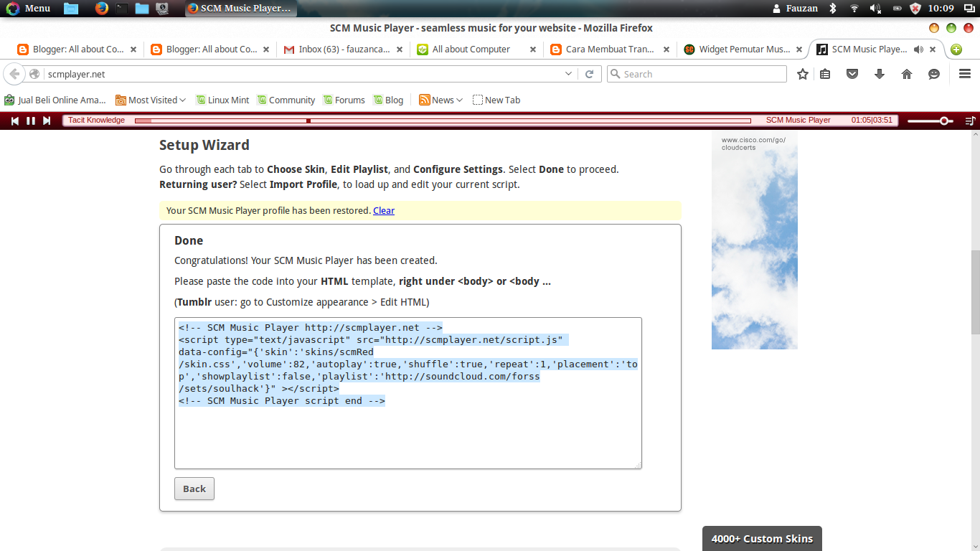Viewport: 980px width, 551px height.
Task: Open the Most Visited bookmarks dropdown
Action: (x=150, y=100)
